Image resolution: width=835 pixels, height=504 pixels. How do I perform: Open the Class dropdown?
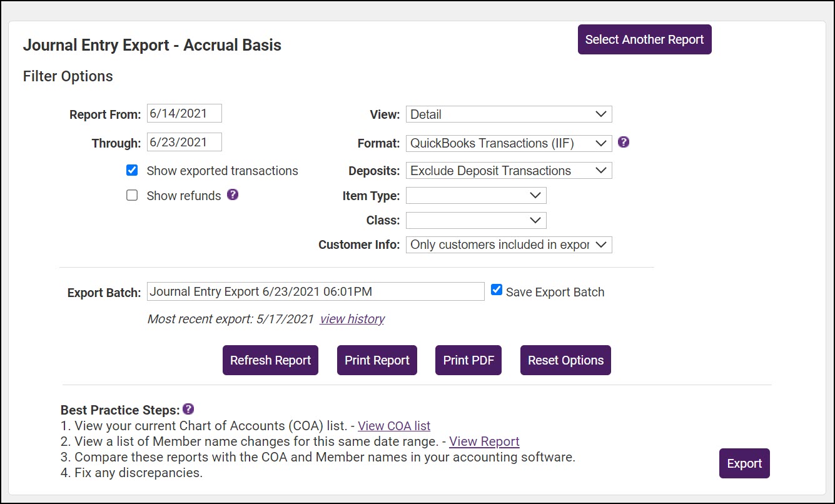(476, 220)
